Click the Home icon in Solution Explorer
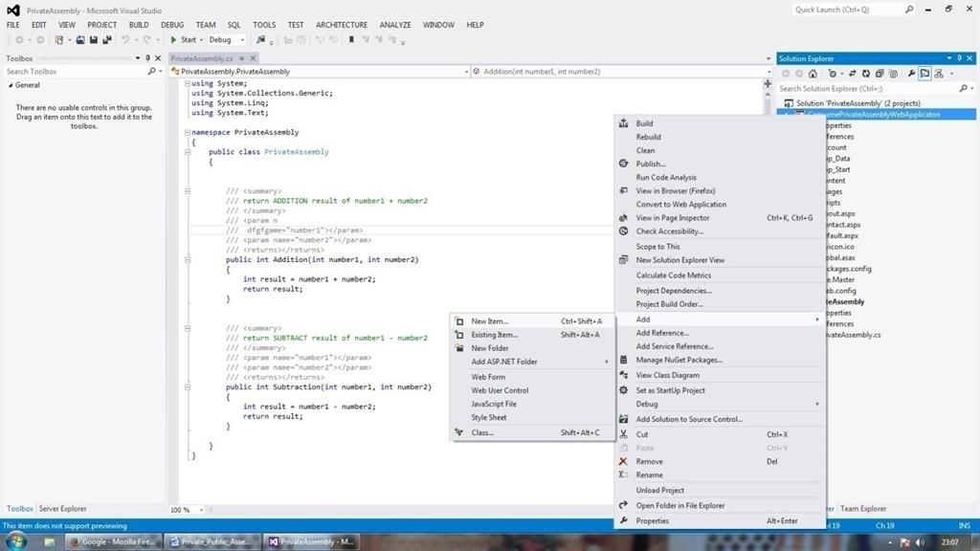 pos(812,73)
